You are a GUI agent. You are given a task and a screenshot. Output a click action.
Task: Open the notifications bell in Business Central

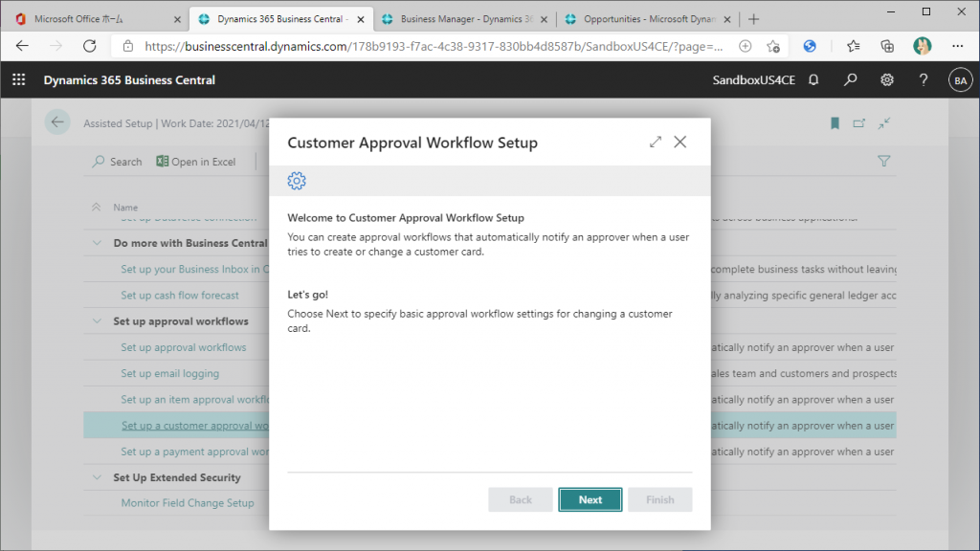[813, 80]
